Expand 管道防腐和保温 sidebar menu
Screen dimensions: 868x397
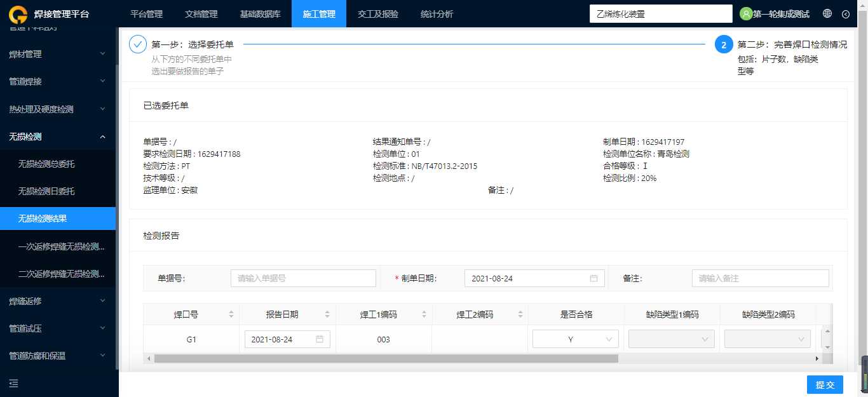[x=58, y=356]
